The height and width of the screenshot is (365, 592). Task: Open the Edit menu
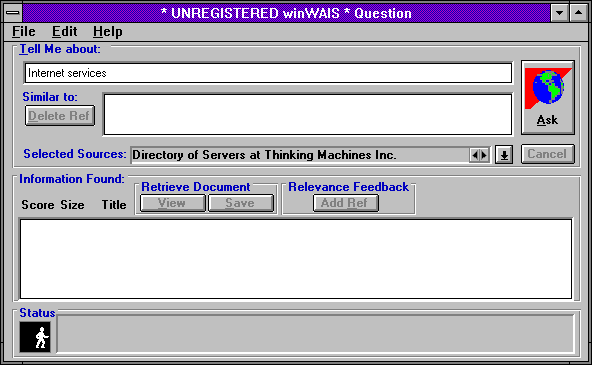[65, 32]
